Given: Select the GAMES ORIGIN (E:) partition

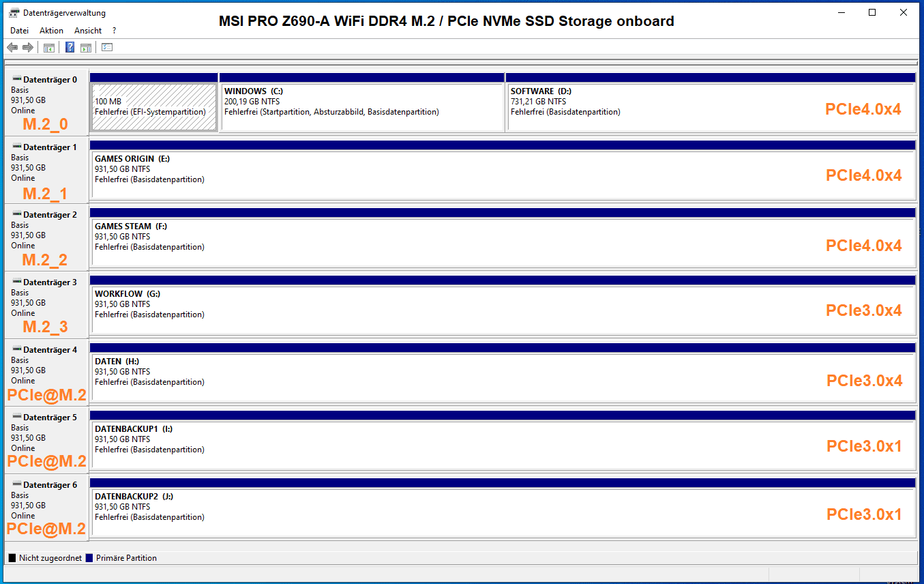Looking at the screenshot, I should click(503, 170).
